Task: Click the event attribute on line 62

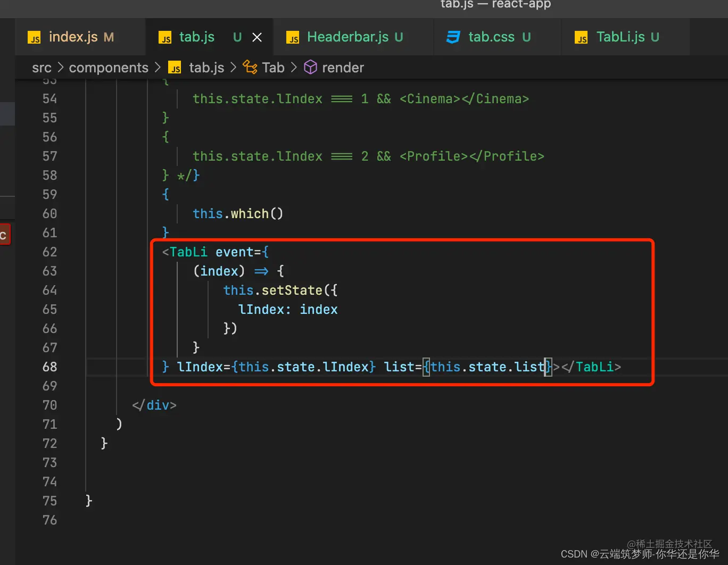Action: coord(234,252)
